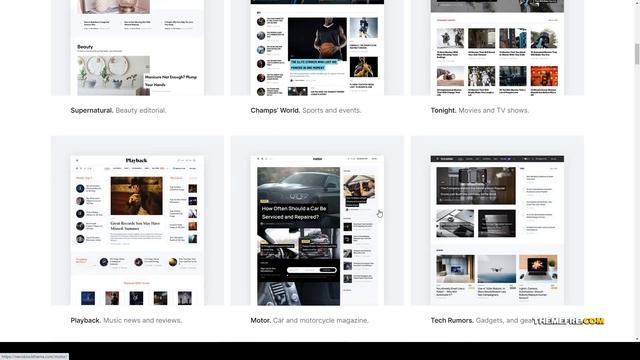Click the laptop image in Tech Rumors preview
The height and width of the screenshot is (360, 640).
point(538,269)
